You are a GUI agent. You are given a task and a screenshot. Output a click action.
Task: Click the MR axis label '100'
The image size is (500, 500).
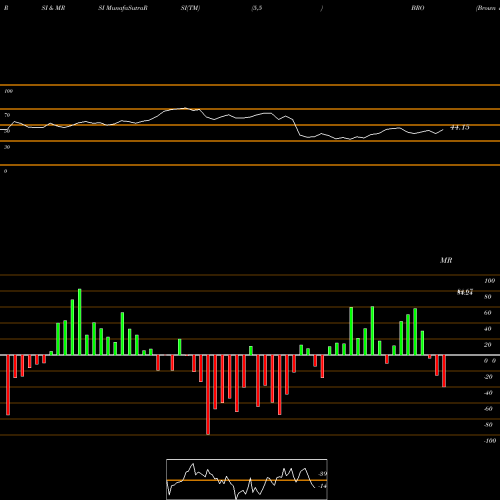489,281
